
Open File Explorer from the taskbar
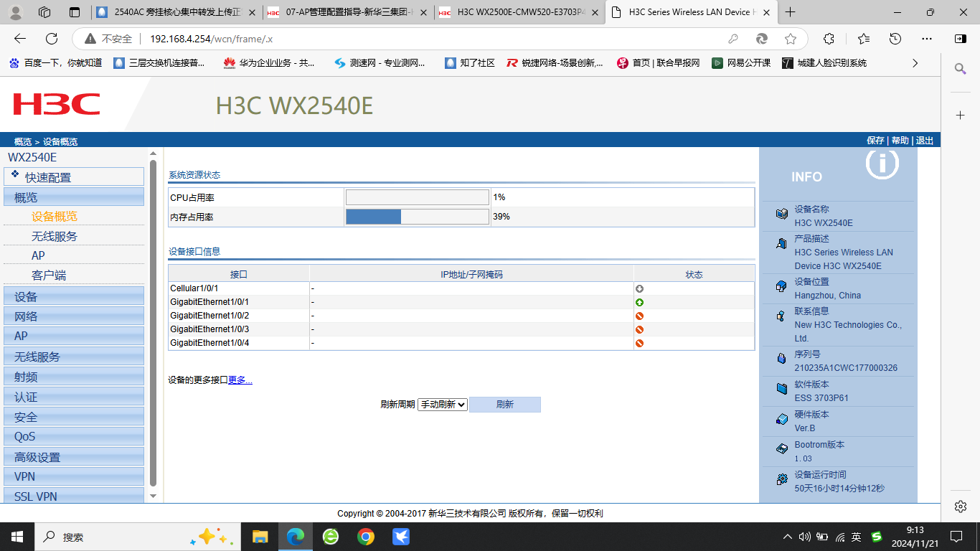click(260, 537)
